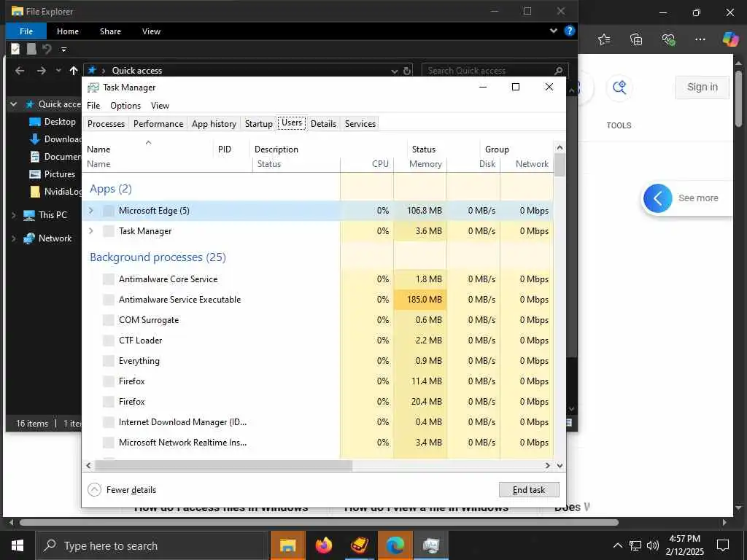The height and width of the screenshot is (560, 747).
Task: Click Edge page horizontal scrollbar thumb
Action: click(x=320, y=522)
